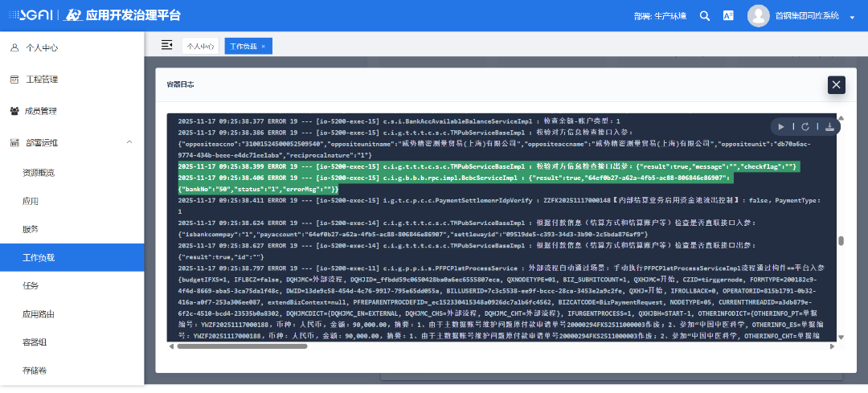This screenshot has width=868, height=393.
Task: Open 工程管理 in the sidebar
Action: (41, 80)
